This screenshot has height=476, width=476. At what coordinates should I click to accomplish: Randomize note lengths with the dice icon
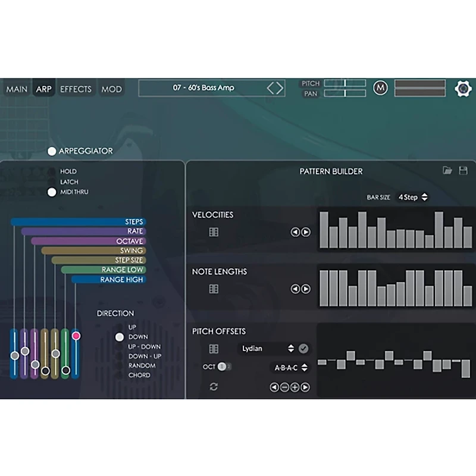(214, 289)
